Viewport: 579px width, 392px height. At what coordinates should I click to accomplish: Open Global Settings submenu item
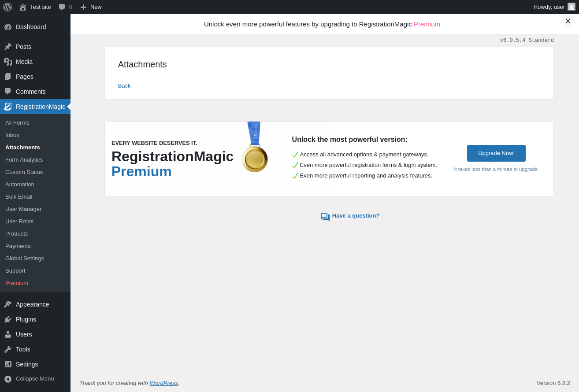pyautogui.click(x=25, y=259)
